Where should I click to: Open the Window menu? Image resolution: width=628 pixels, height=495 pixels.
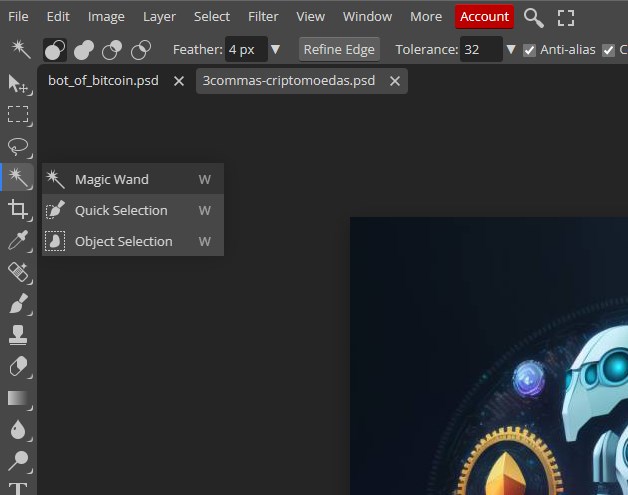pos(367,16)
